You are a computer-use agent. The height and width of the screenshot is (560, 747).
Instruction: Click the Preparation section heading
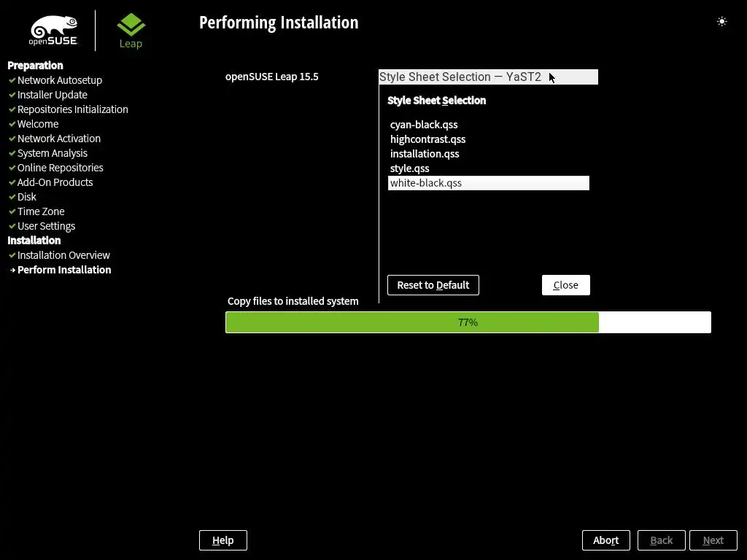coord(35,65)
